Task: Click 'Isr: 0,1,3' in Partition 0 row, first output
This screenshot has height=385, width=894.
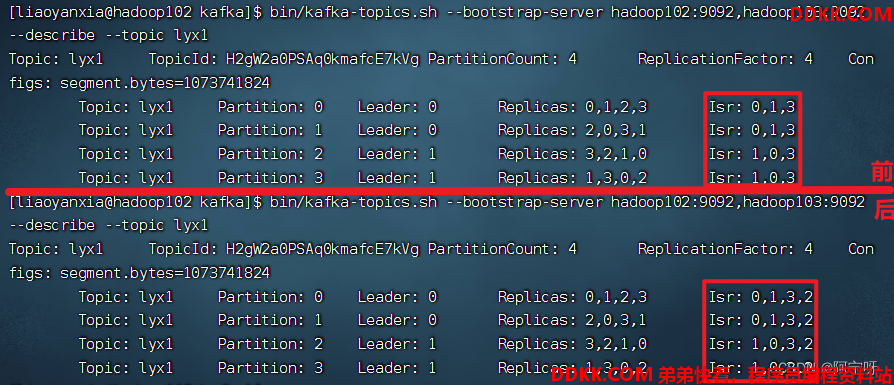Action: point(751,107)
